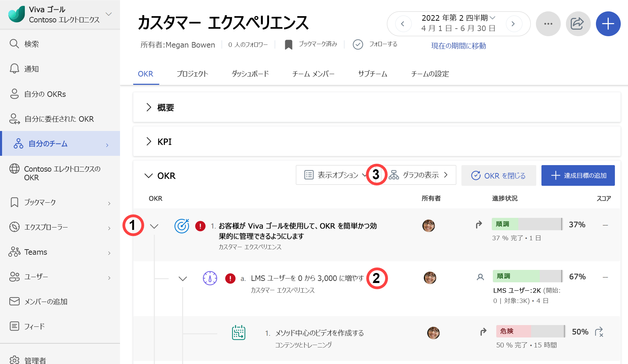Expand the 自分のチーム chevron
The height and width of the screenshot is (364, 628).
(x=107, y=145)
